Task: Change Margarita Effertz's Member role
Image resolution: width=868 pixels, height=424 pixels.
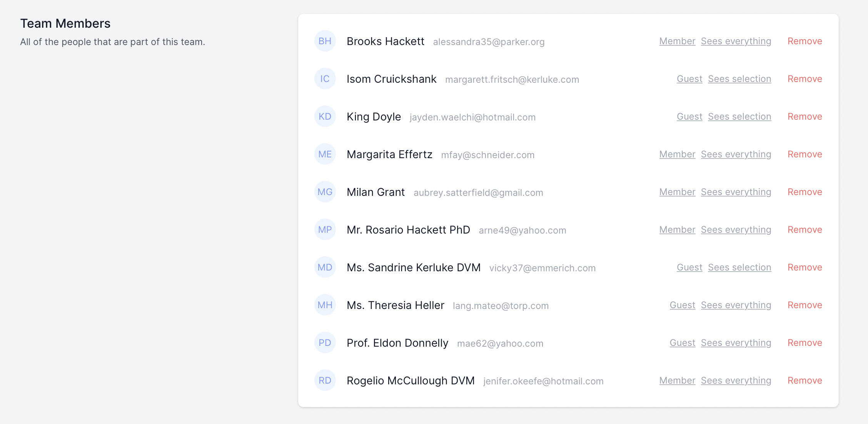Action: click(x=677, y=154)
